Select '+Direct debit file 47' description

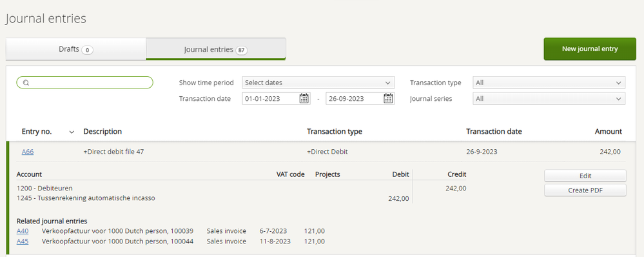113,152
